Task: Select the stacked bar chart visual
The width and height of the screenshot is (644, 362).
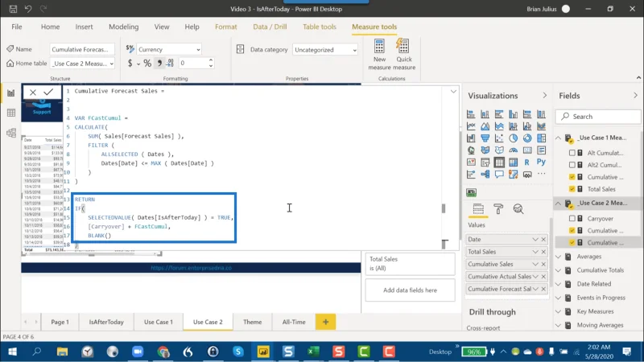Action: click(x=471, y=114)
